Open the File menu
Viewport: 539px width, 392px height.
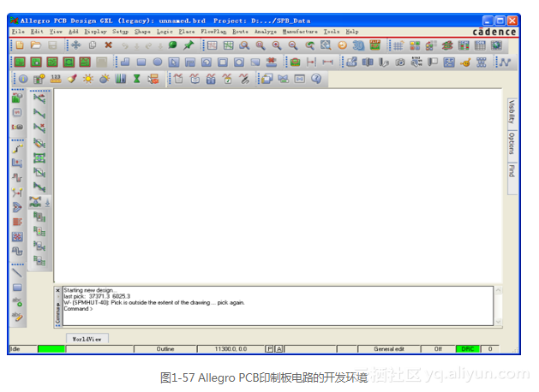point(18,32)
